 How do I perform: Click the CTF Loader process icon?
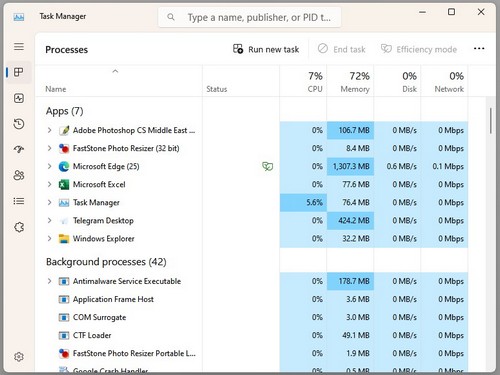point(64,335)
